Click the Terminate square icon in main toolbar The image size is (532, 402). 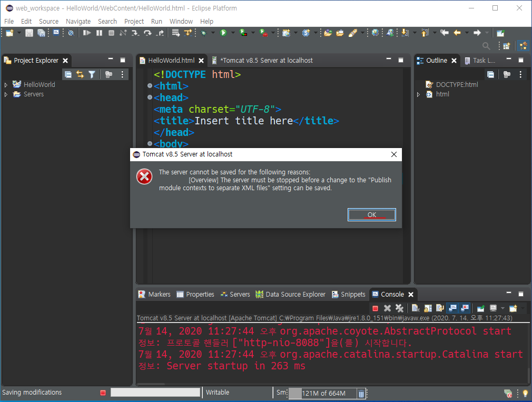111,33
